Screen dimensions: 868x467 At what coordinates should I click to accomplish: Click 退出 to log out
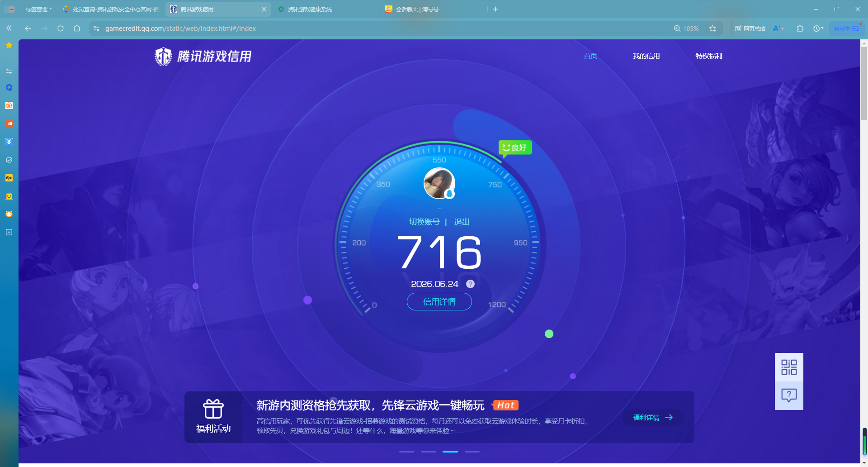pos(462,222)
